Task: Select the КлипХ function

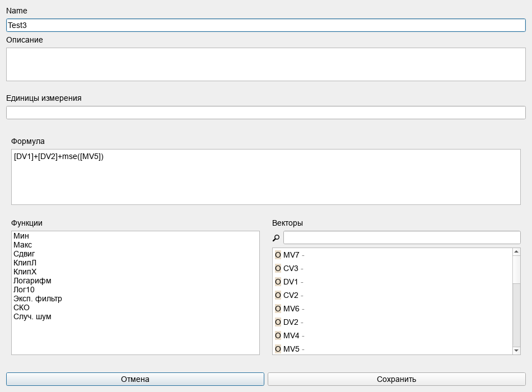Action: (25, 272)
